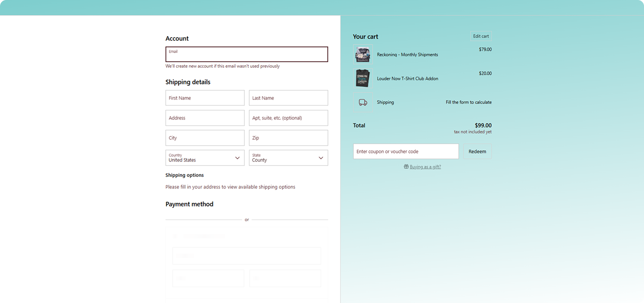Click the Edit cart button

click(481, 36)
